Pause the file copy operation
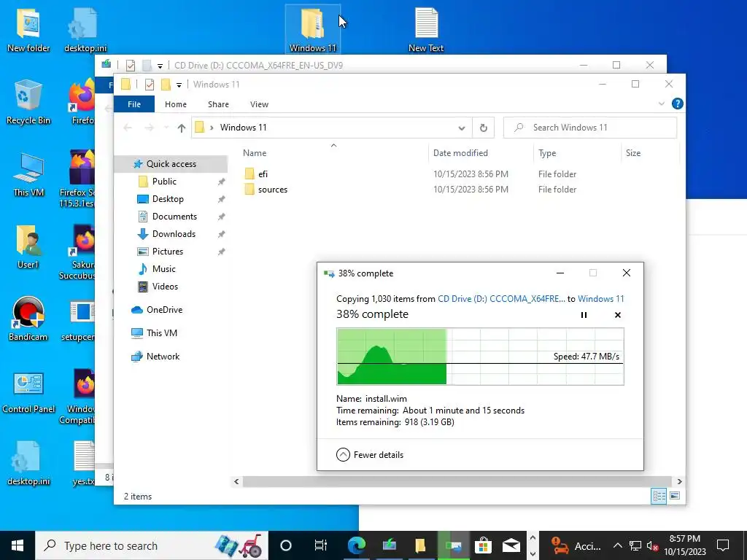The image size is (747, 560). [584, 315]
